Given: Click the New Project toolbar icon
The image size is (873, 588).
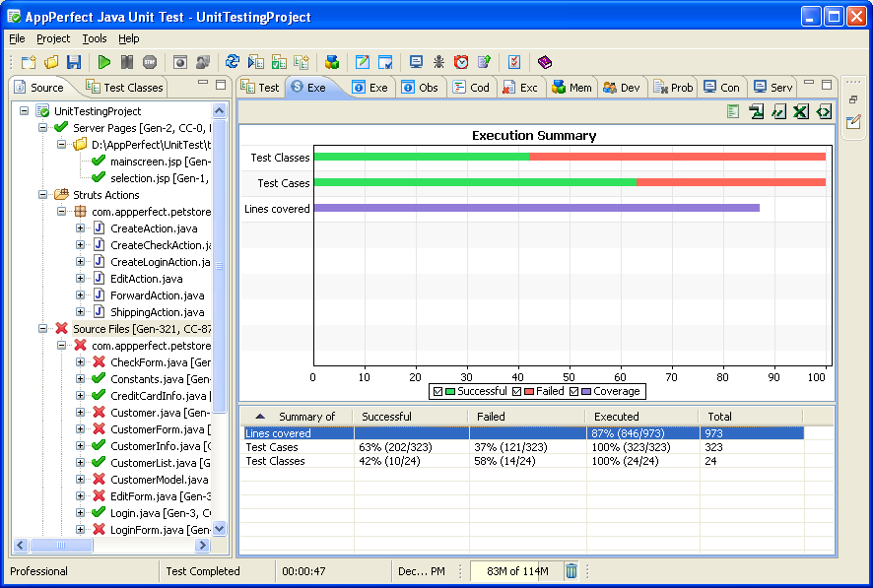Looking at the screenshot, I should point(29,62).
